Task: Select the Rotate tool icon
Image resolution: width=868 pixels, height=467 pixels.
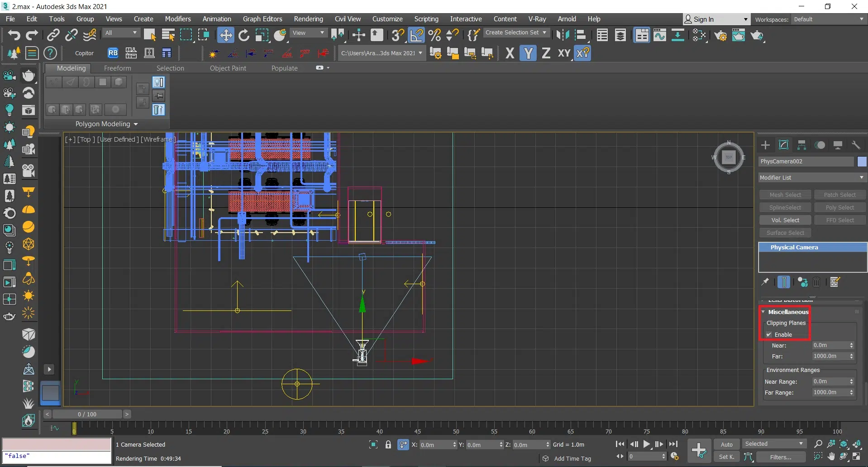Action: (x=244, y=35)
